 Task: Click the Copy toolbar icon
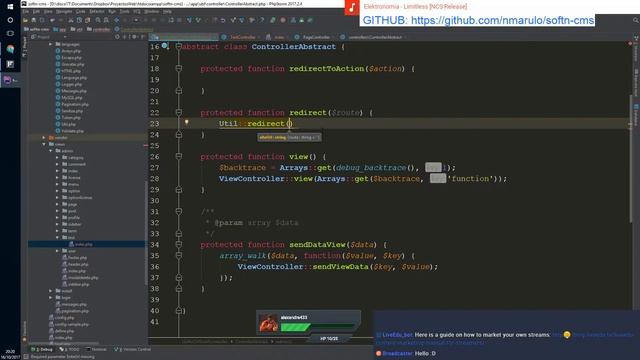79,20
